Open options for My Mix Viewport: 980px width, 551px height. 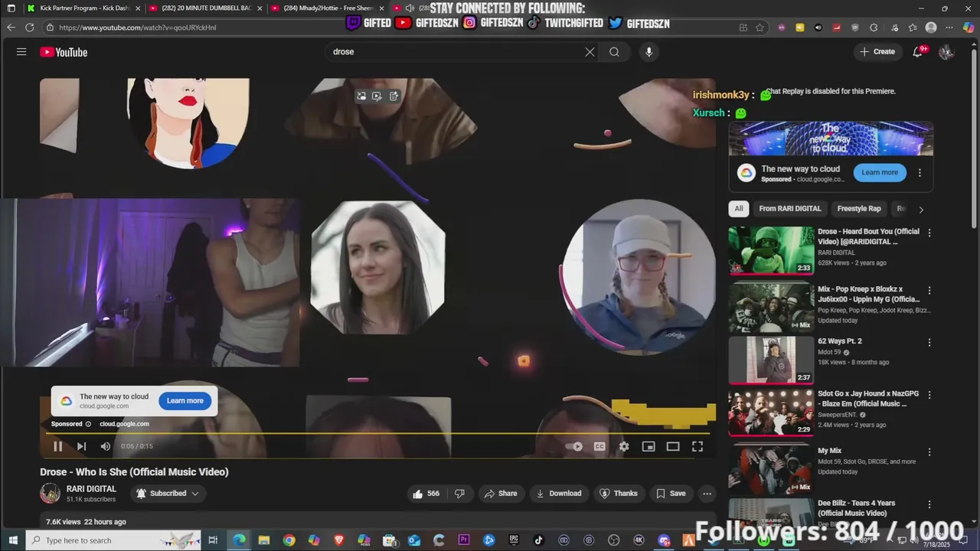point(929,452)
